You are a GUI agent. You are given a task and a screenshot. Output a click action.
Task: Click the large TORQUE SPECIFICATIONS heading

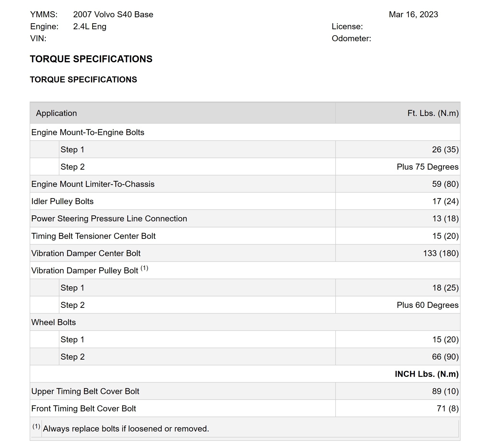coord(91,59)
